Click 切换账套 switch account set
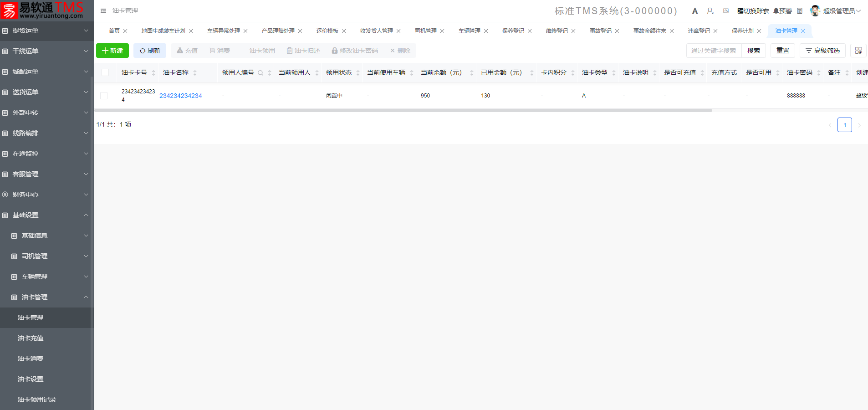Image resolution: width=868 pixels, height=410 pixels. (753, 11)
